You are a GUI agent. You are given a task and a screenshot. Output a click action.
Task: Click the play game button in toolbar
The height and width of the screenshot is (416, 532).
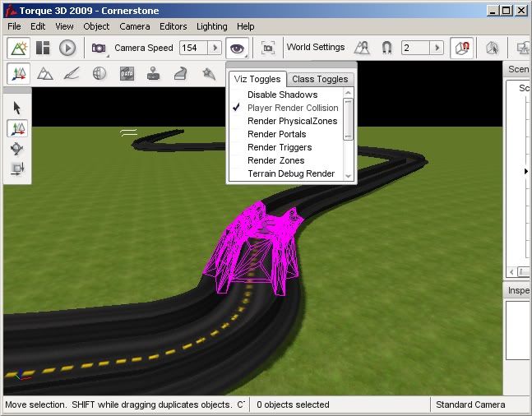[x=67, y=49]
